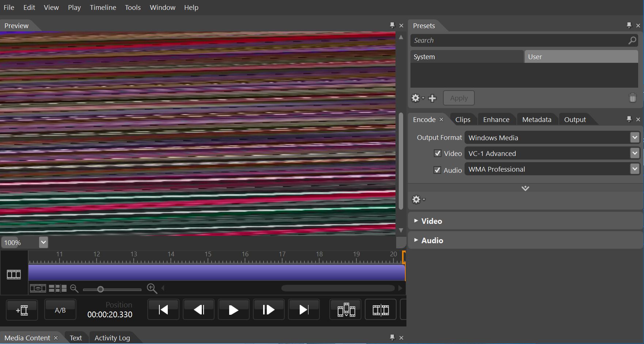Delete preset with trash icon
Viewport: 644px width, 344px height.
[633, 98]
